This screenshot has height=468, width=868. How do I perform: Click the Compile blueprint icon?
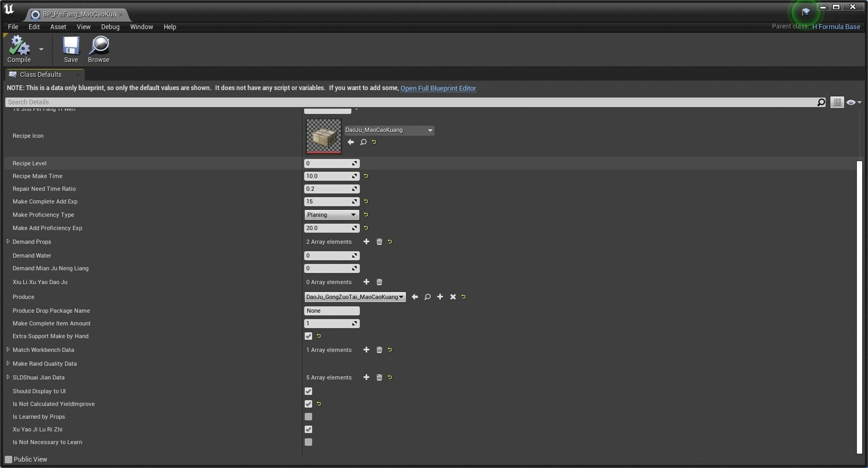click(19, 46)
